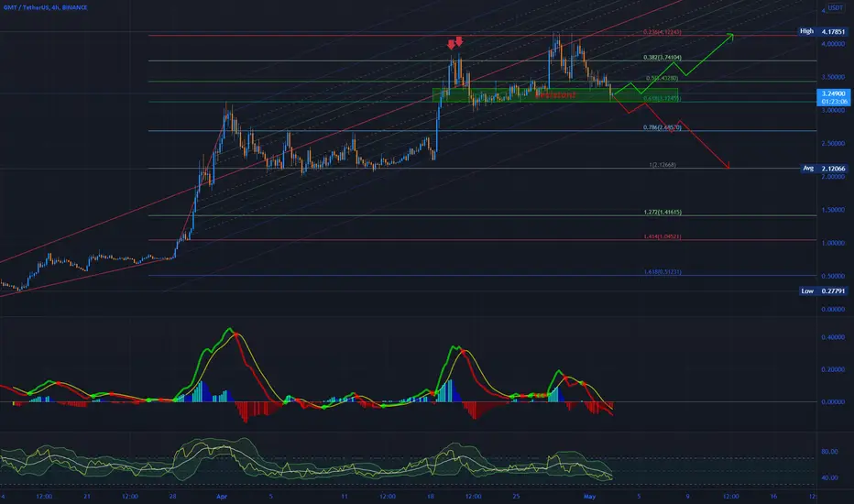Click the 3.50000 price axis tick
Viewport: 854px width, 504px height.
[833, 77]
